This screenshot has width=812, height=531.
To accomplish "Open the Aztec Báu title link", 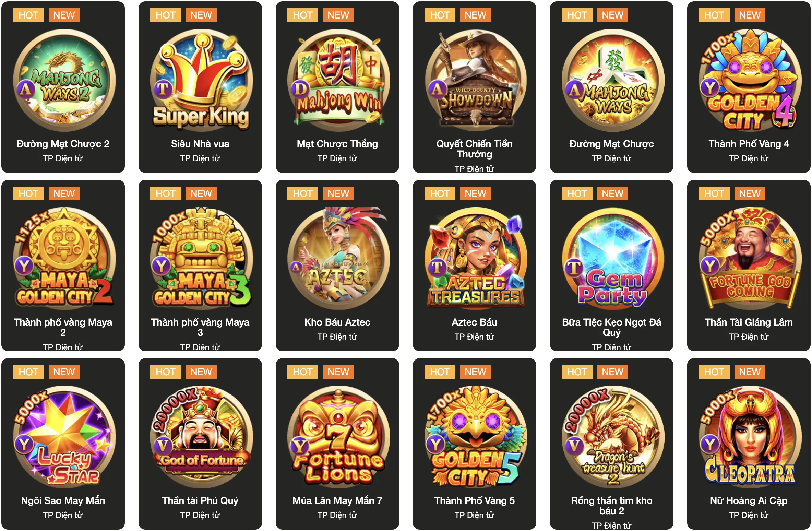I will pyautogui.click(x=475, y=322).
